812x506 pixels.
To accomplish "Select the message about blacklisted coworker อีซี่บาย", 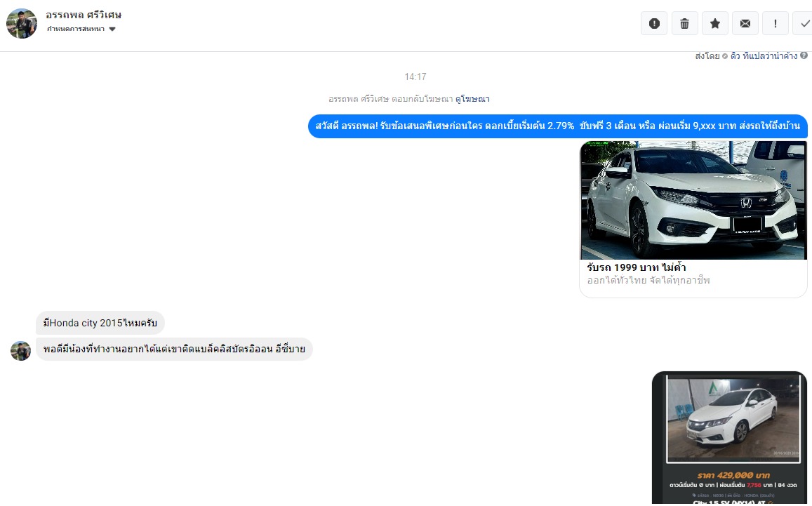I will click(x=174, y=349).
